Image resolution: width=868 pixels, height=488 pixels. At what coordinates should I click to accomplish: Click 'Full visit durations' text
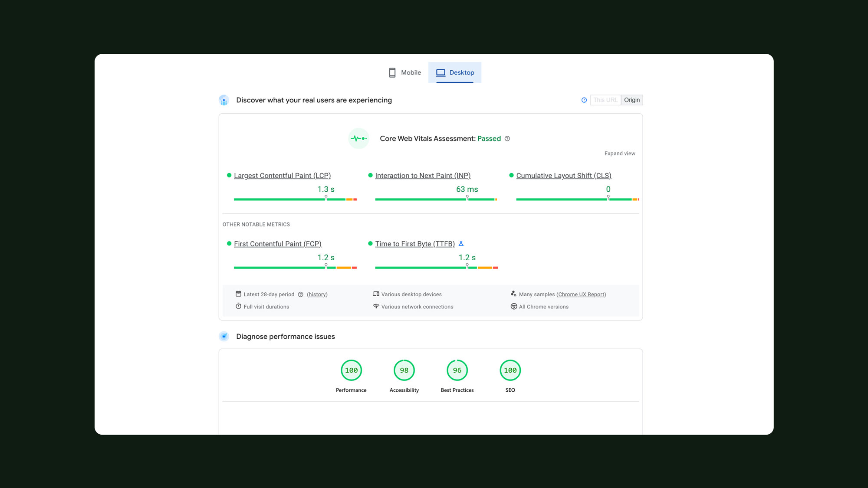266,307
